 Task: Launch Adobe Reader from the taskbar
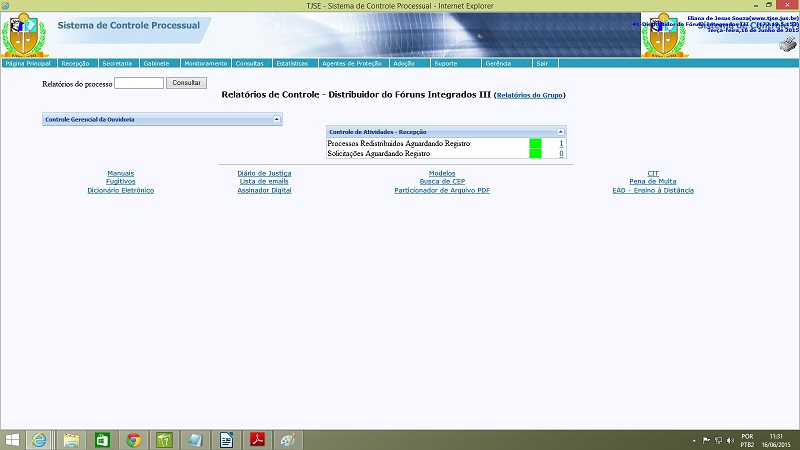[x=257, y=439]
